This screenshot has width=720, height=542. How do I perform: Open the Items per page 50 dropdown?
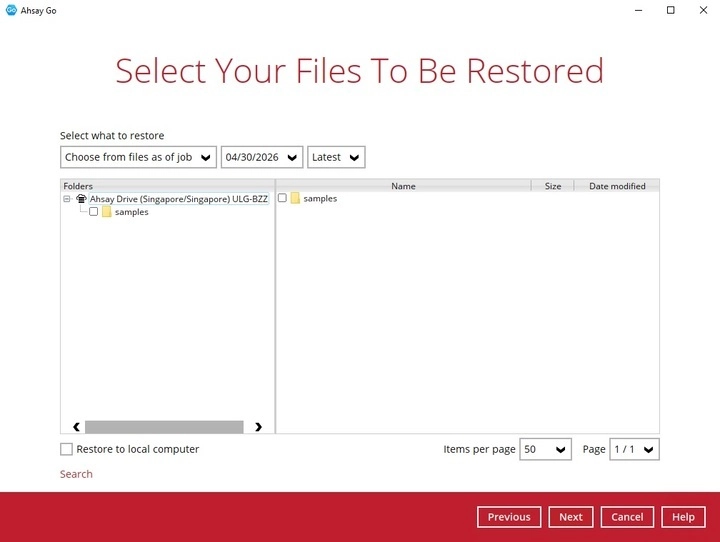click(x=546, y=449)
